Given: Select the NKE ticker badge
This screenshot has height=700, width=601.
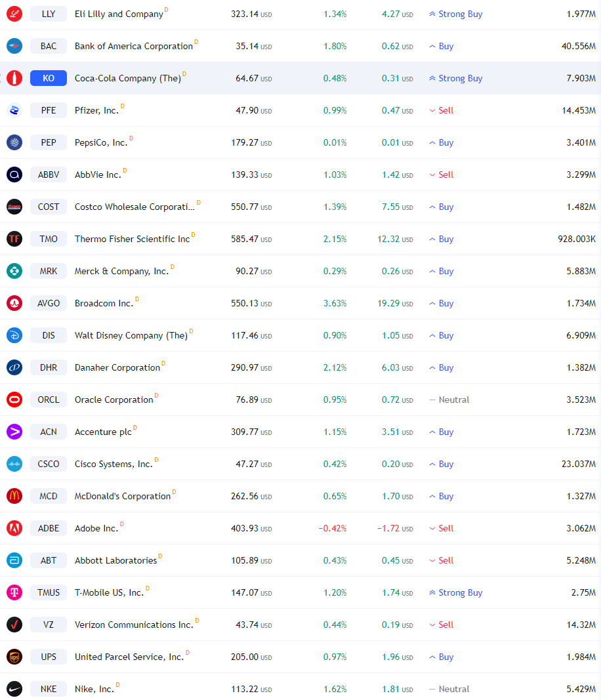Looking at the screenshot, I should point(49,689).
